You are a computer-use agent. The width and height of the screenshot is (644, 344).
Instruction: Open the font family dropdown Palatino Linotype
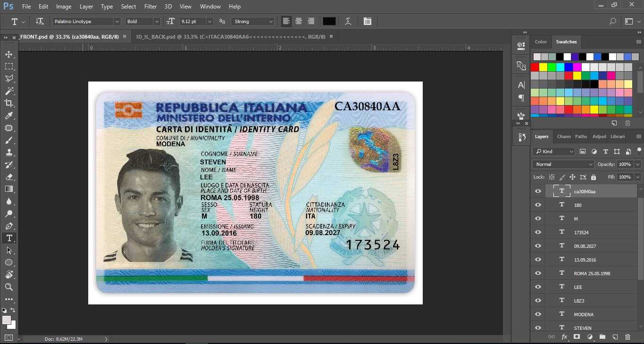tap(86, 21)
